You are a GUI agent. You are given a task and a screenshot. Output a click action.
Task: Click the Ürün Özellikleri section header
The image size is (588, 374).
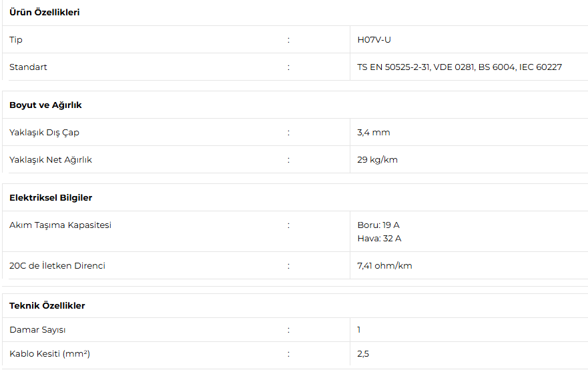coord(44,13)
